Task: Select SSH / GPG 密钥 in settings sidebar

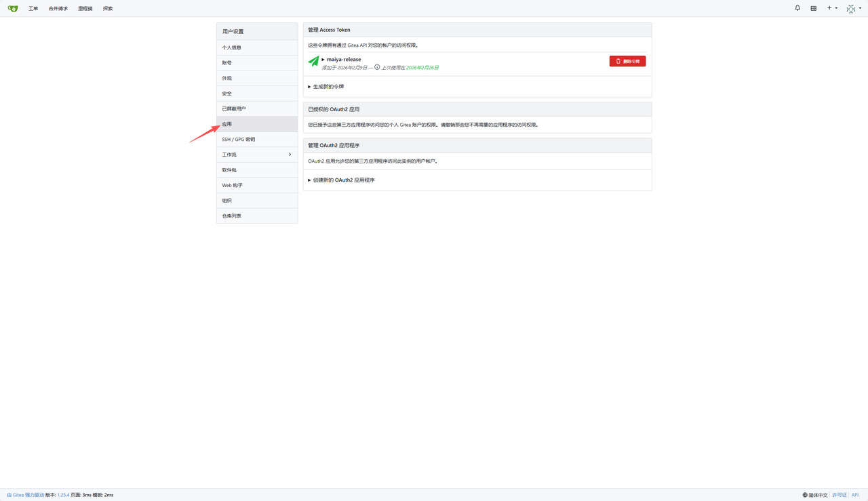Action: pyautogui.click(x=257, y=139)
